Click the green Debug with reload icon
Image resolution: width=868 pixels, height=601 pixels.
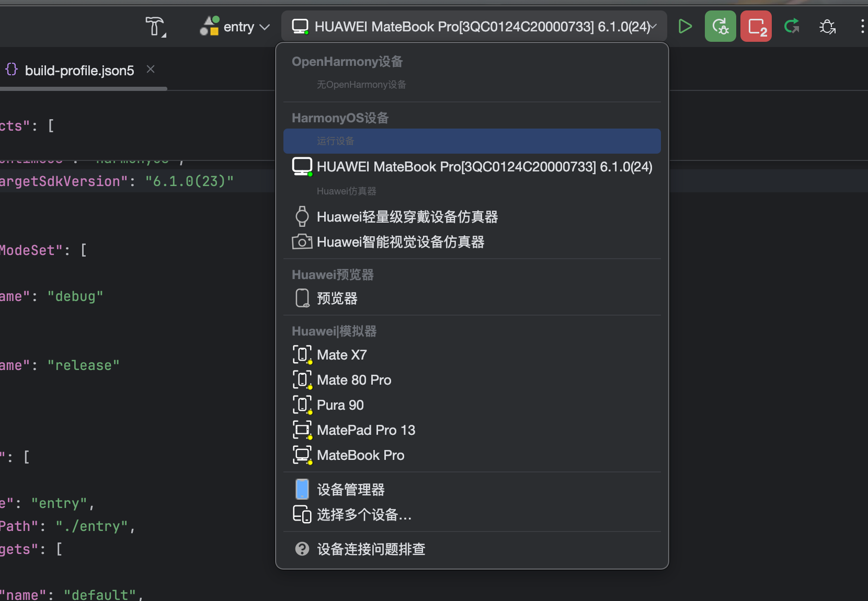(721, 26)
